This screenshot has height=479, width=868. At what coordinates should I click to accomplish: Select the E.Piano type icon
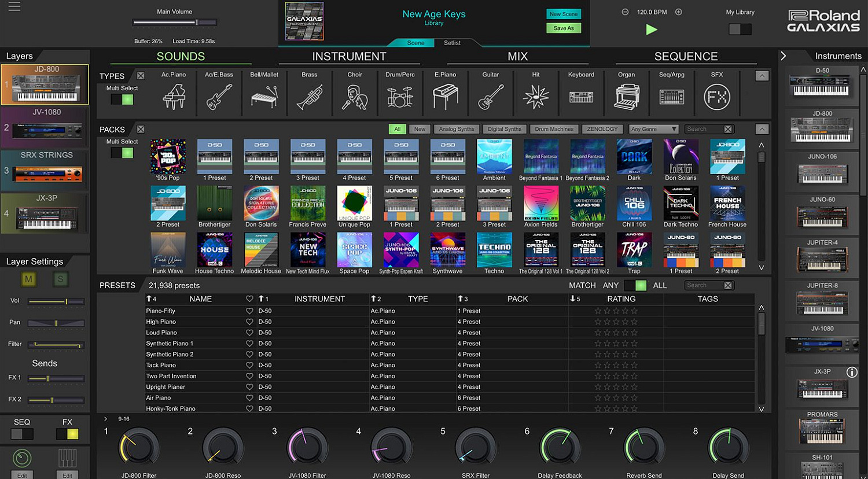[x=445, y=97]
